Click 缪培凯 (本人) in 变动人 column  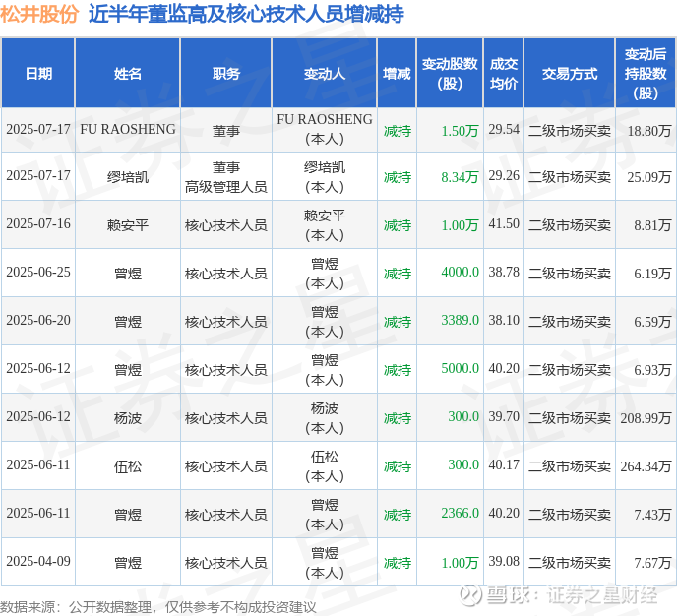(325, 177)
